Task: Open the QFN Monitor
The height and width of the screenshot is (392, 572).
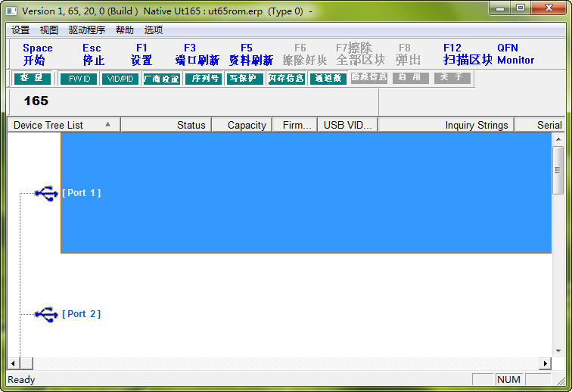Action: (515, 54)
